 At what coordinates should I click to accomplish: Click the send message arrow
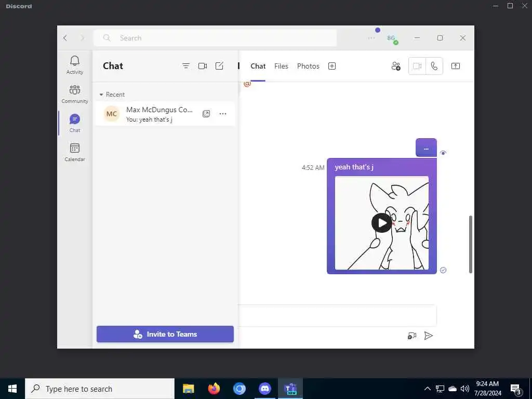coord(429,336)
